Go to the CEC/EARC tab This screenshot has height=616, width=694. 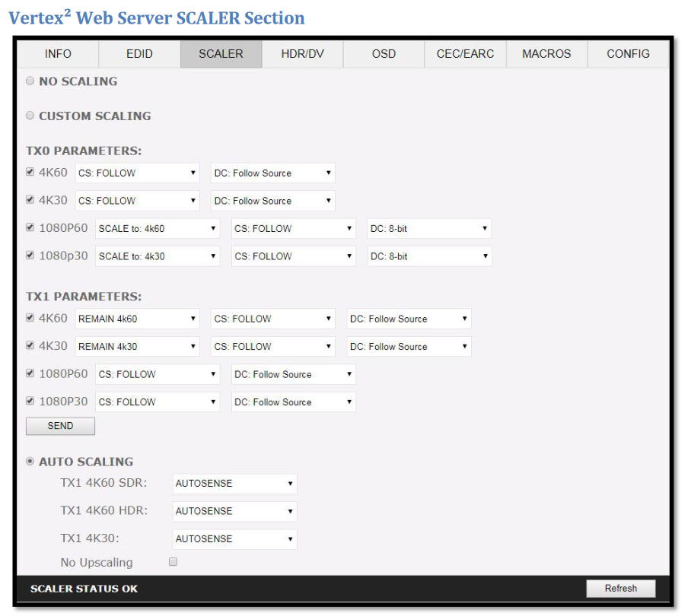click(465, 54)
